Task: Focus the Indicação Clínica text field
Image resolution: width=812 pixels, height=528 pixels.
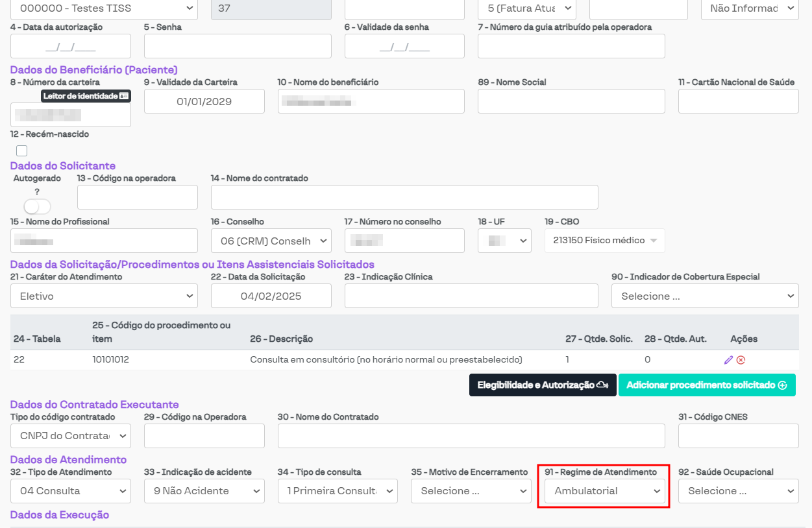Action: [x=471, y=296]
